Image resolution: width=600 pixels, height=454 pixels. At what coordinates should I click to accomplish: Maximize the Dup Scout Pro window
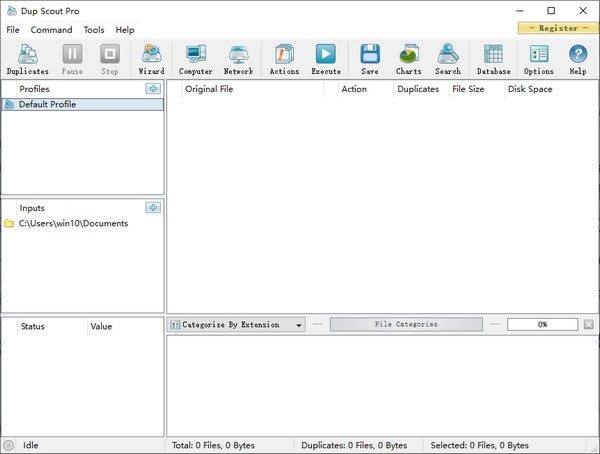pos(551,11)
